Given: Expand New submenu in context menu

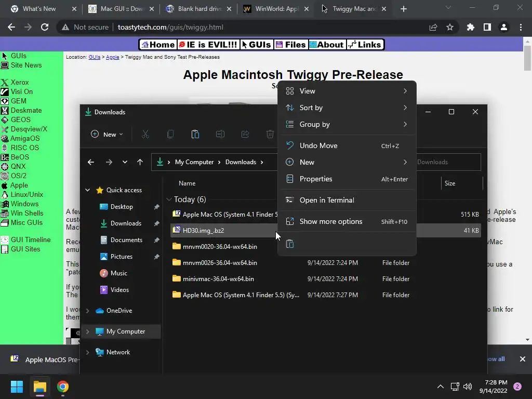Looking at the screenshot, I should coord(347,162).
